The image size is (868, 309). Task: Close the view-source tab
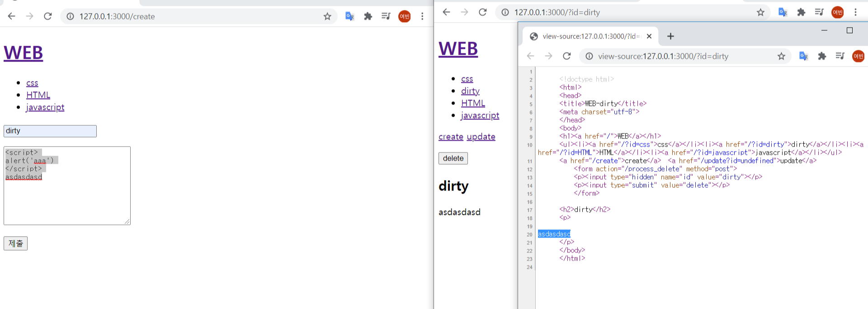click(x=649, y=36)
